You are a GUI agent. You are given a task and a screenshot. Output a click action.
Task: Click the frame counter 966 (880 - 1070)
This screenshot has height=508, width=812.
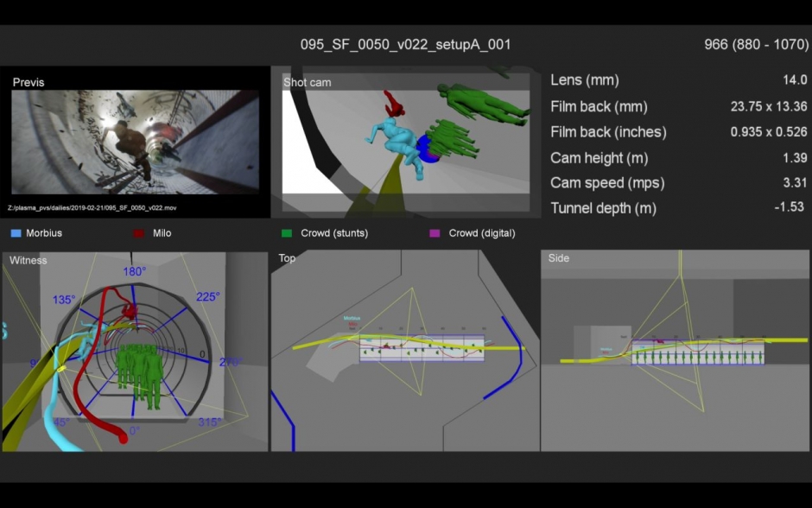pyautogui.click(x=756, y=44)
